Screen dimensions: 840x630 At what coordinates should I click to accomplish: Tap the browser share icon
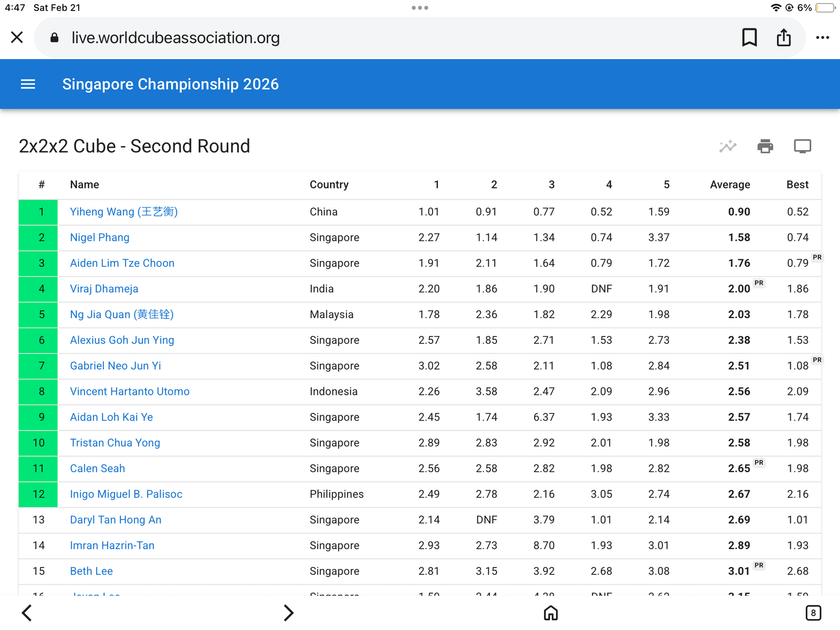click(x=784, y=37)
